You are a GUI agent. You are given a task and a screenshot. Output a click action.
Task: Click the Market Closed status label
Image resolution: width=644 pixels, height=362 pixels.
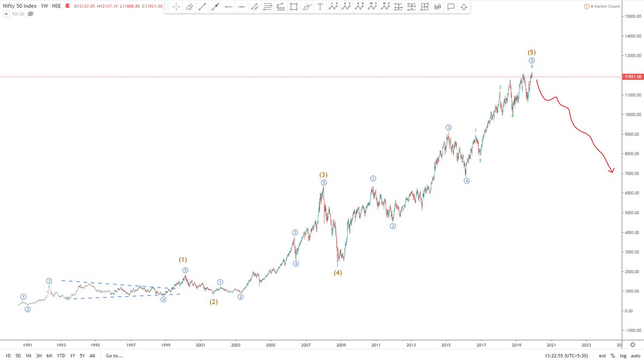click(x=608, y=6)
